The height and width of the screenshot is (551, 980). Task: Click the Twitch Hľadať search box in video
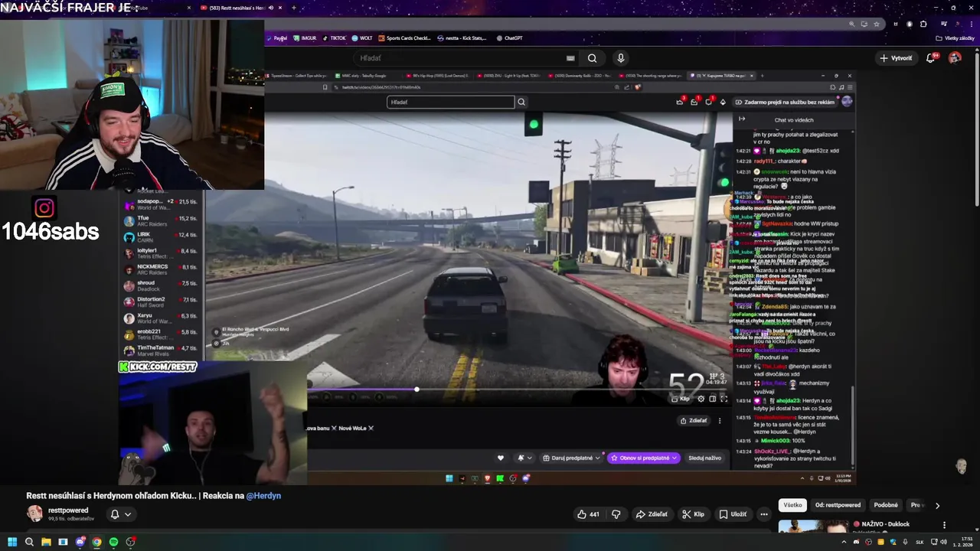coord(451,102)
